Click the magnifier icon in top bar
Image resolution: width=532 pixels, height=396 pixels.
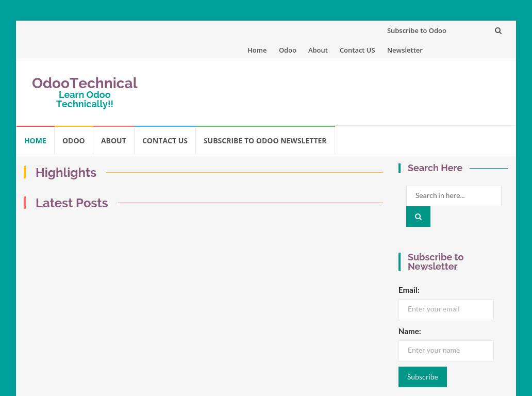(x=498, y=31)
